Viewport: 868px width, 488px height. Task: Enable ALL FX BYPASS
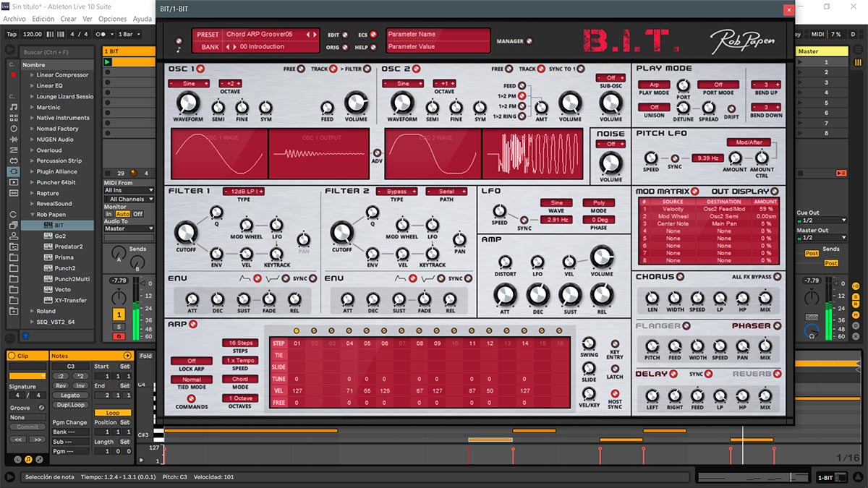[777, 277]
